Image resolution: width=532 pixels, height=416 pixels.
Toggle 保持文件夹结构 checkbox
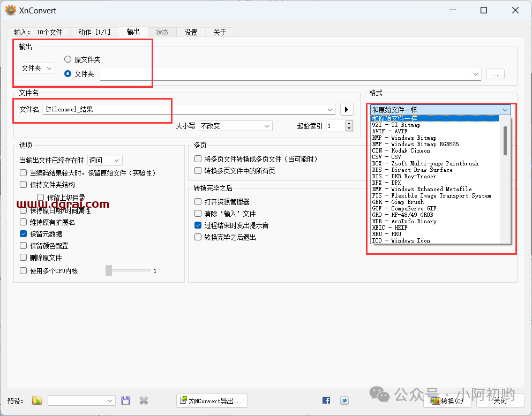point(24,184)
